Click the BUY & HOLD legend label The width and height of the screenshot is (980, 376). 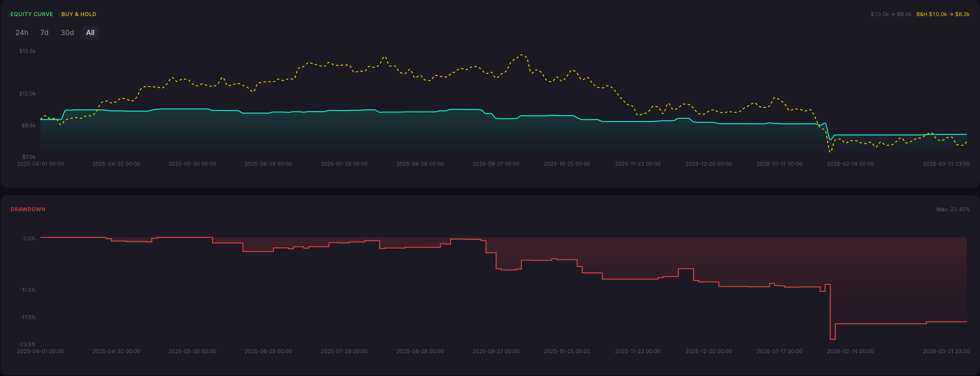pos(79,14)
